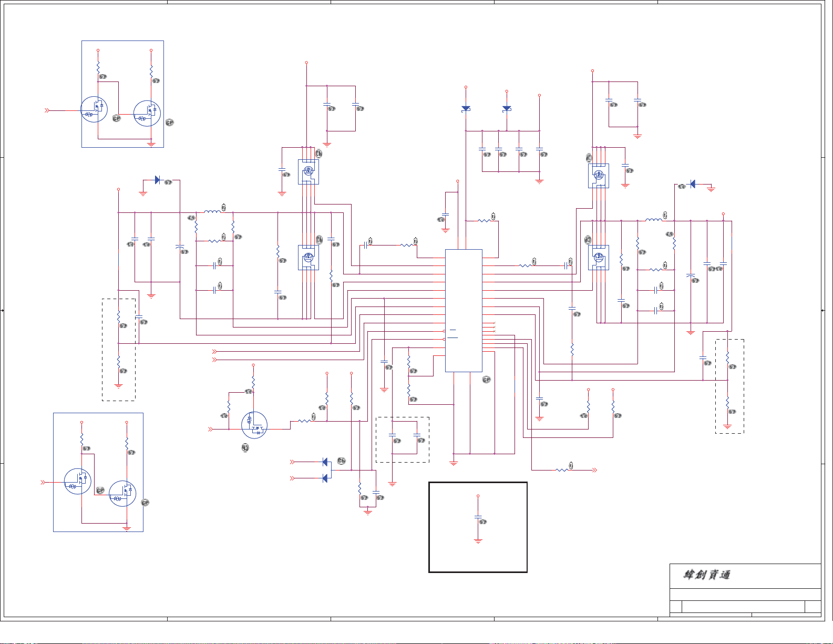Select the ground symbol inside the bold-bordered box

click(478, 541)
